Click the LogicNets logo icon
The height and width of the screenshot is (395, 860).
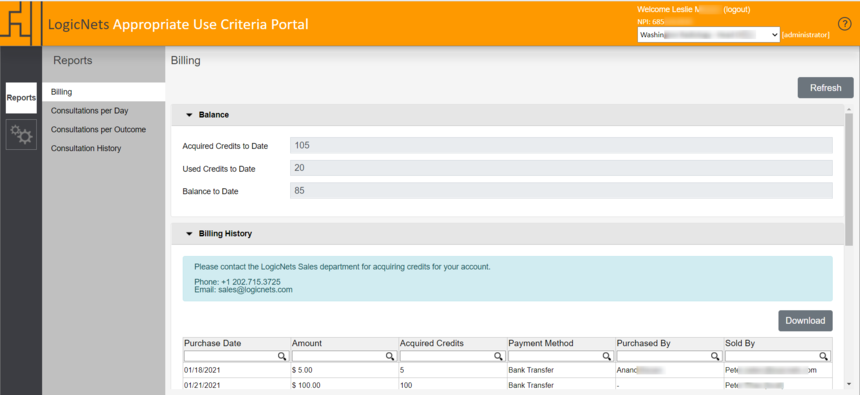[21, 24]
